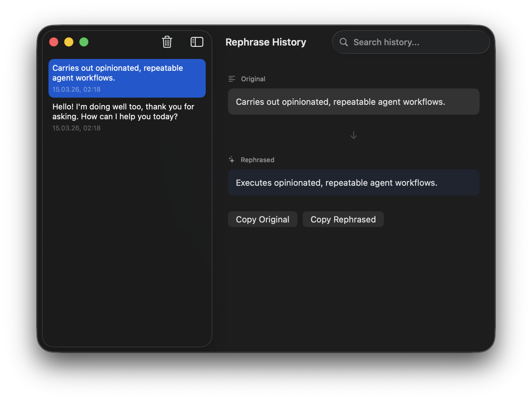
Task: Click the text-lines icon beside Original
Action: pos(232,79)
